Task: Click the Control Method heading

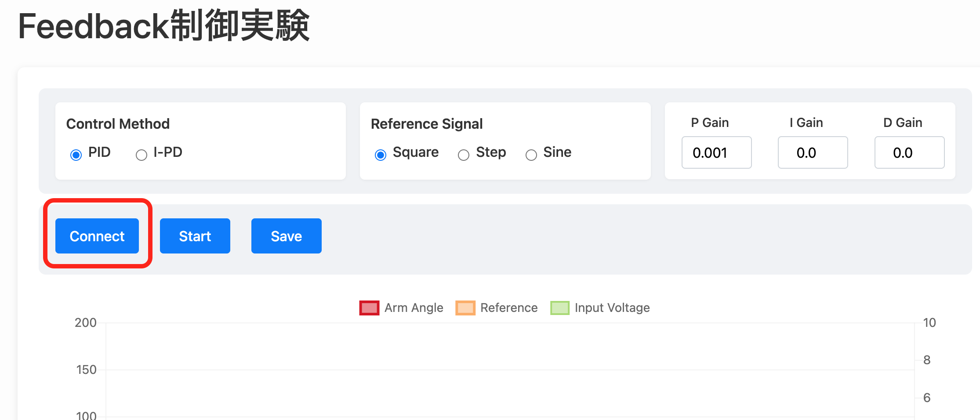Action: [x=118, y=124]
